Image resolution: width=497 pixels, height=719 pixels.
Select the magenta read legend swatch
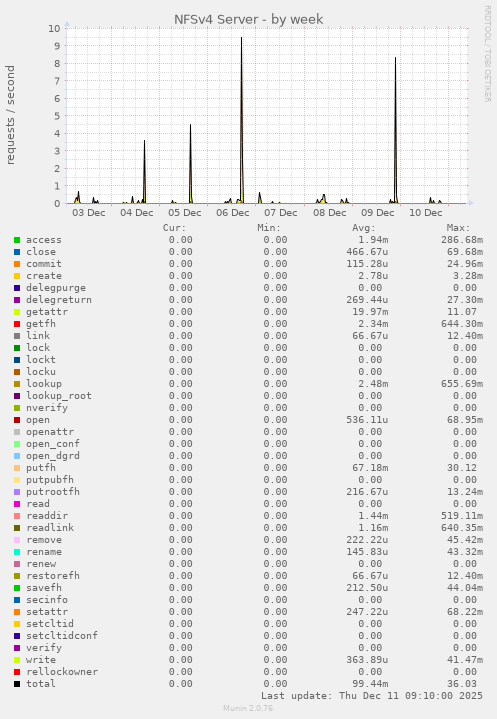pos(17,504)
